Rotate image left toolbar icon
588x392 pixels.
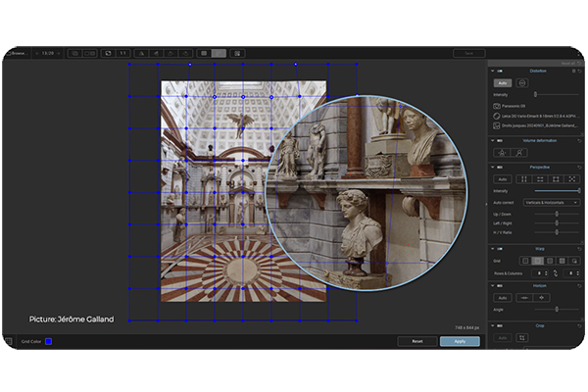coord(171,53)
